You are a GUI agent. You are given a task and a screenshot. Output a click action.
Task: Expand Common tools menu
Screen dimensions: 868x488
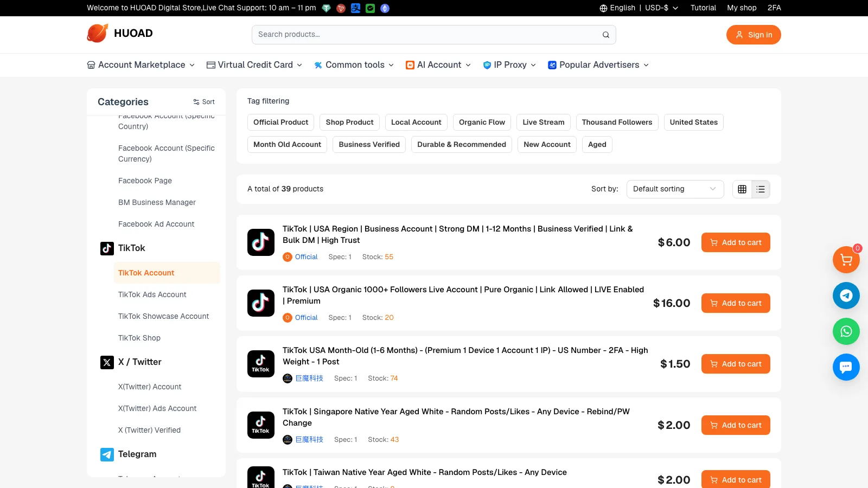[x=354, y=65]
